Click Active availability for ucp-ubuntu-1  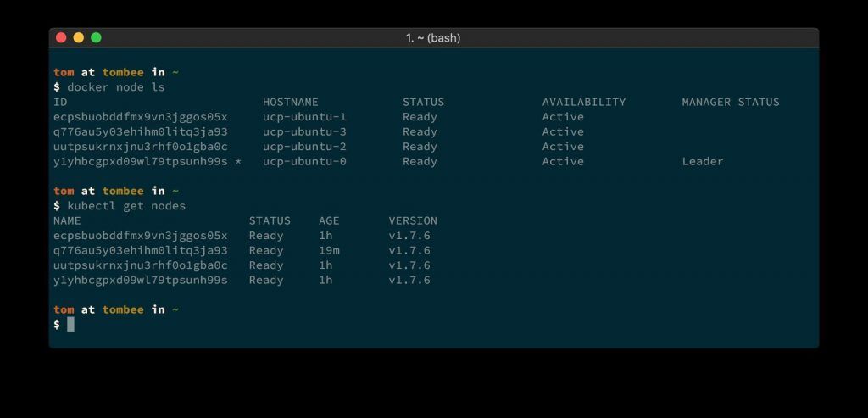pos(563,117)
